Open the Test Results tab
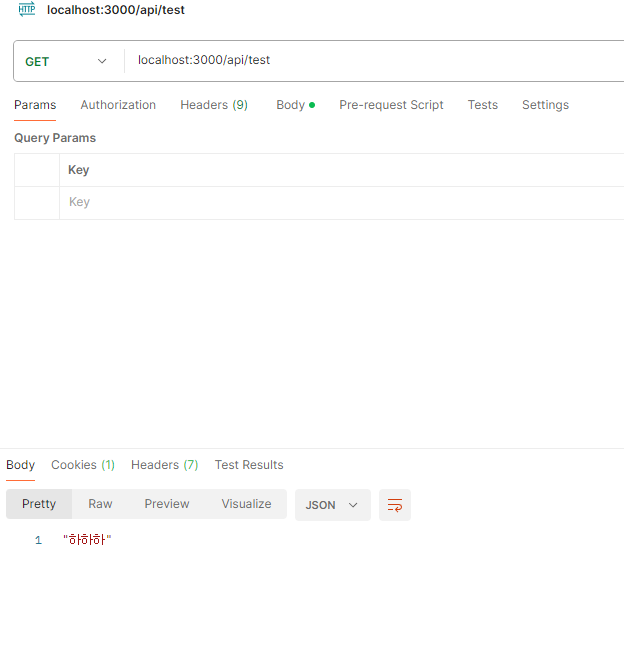Viewport: 624px width, 656px height. [249, 465]
